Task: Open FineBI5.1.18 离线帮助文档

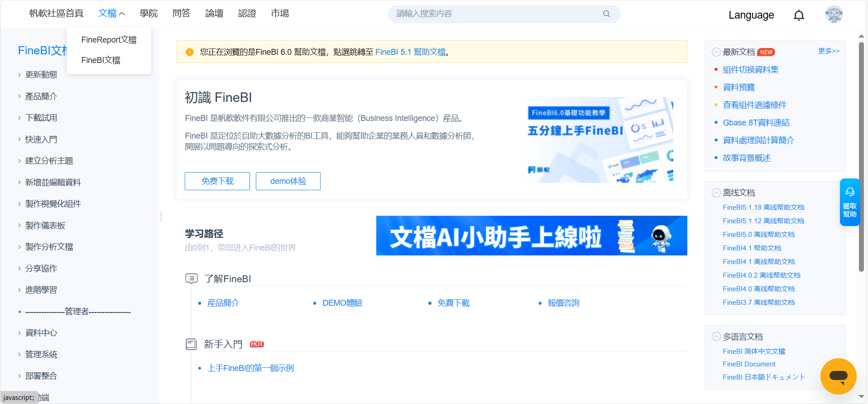Action: click(763, 207)
